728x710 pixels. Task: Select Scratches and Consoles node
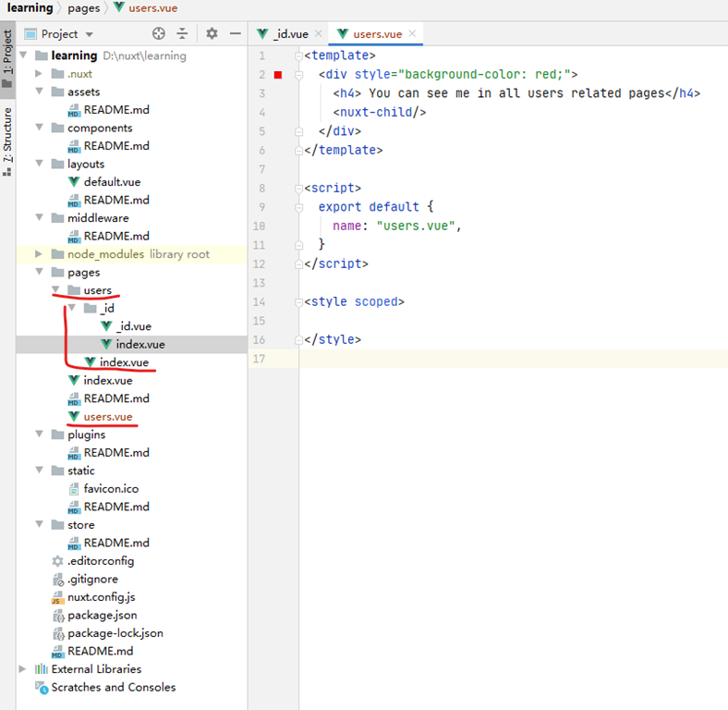pos(114,687)
